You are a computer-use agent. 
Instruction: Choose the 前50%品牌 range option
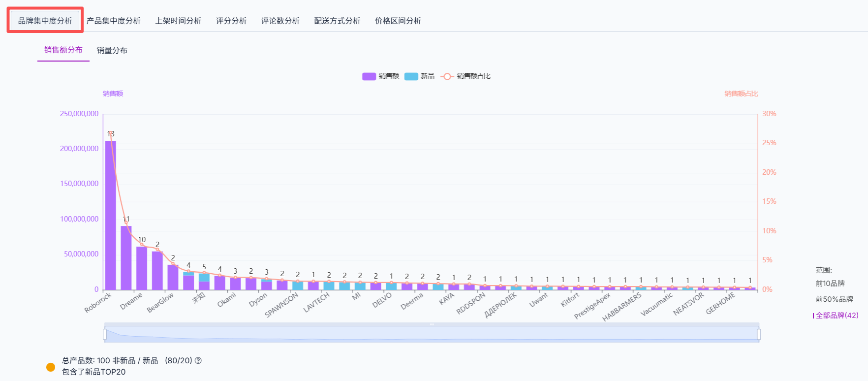835,299
